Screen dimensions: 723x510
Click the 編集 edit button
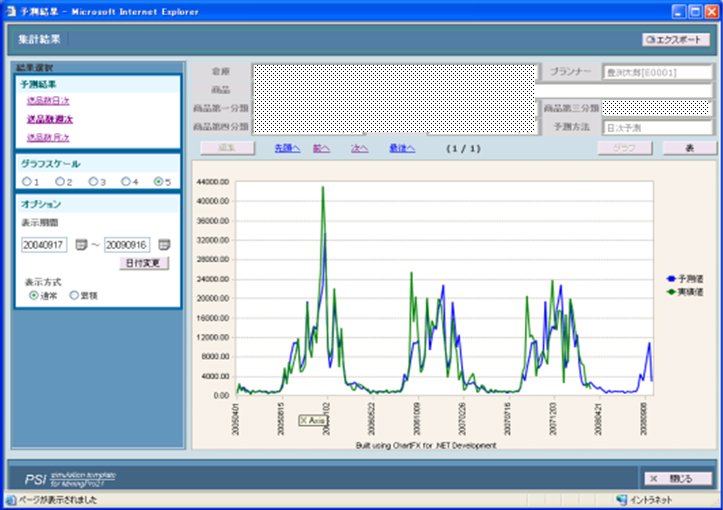[227, 148]
